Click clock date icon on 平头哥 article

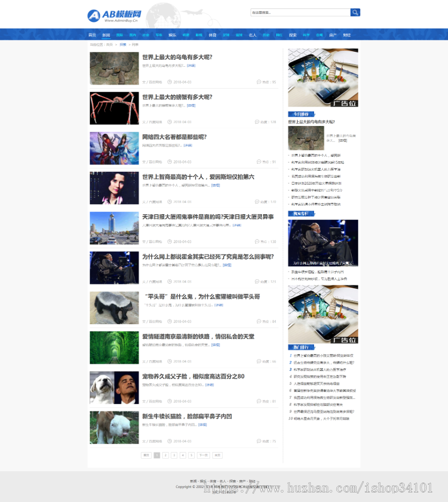click(170, 321)
